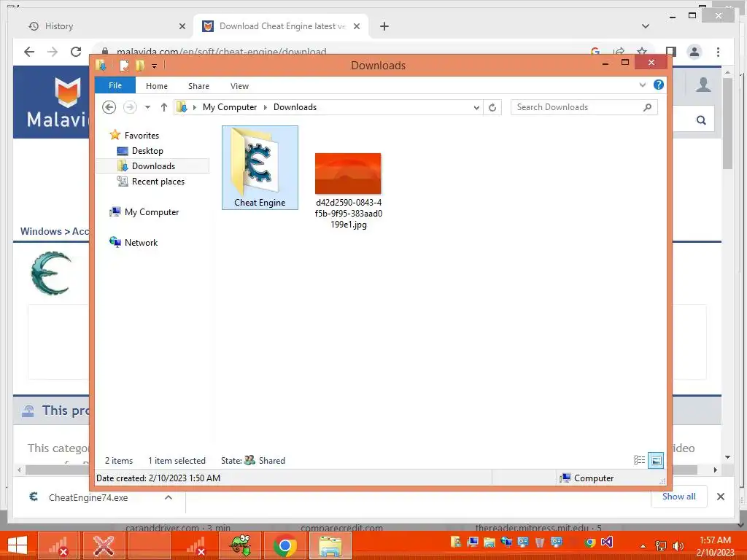This screenshot has width=747, height=560.
Task: Click the Search Downloads input field
Action: (584, 107)
